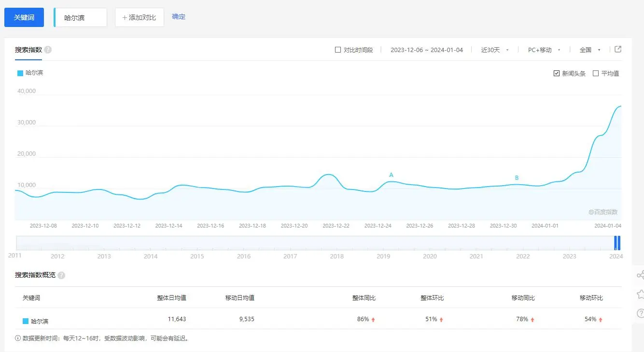Select the 搜索指数 tab
Image resolution: width=644 pixels, height=352 pixels.
pos(28,50)
